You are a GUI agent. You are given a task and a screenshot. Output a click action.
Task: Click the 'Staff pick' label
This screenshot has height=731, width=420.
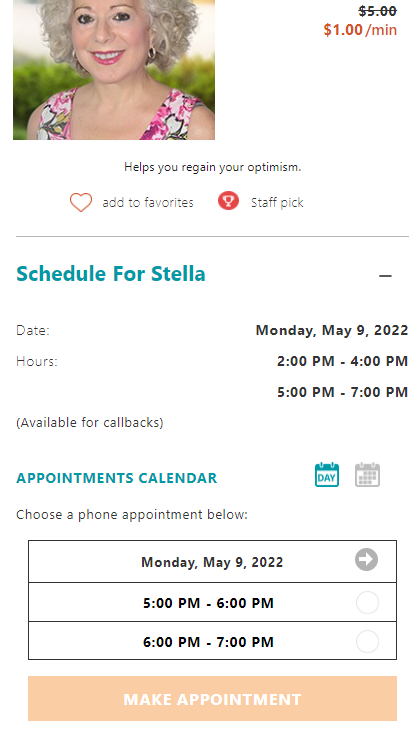277,203
